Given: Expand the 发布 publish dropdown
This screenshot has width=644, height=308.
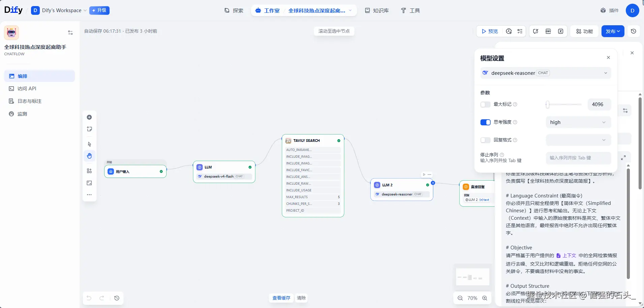Looking at the screenshot, I should [613, 31].
